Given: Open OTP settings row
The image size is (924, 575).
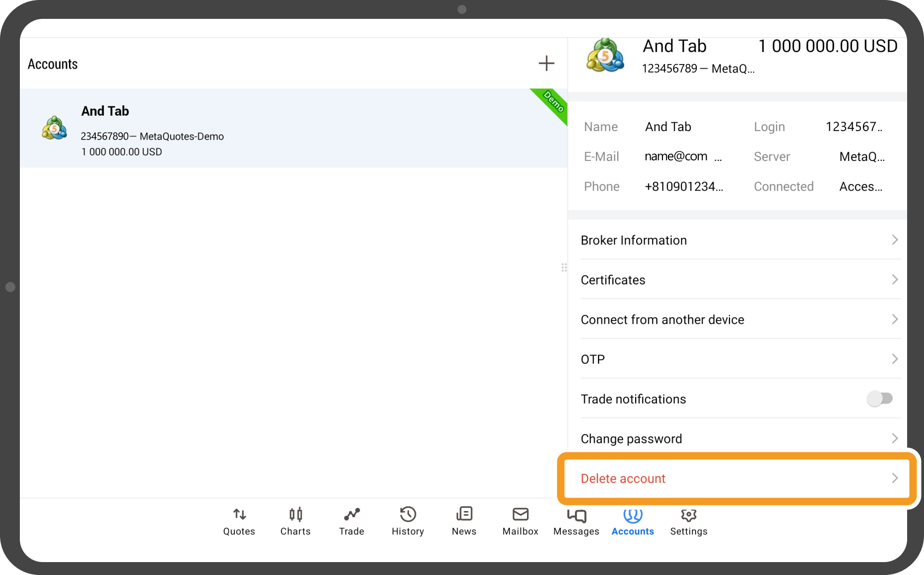Looking at the screenshot, I should 740,359.
